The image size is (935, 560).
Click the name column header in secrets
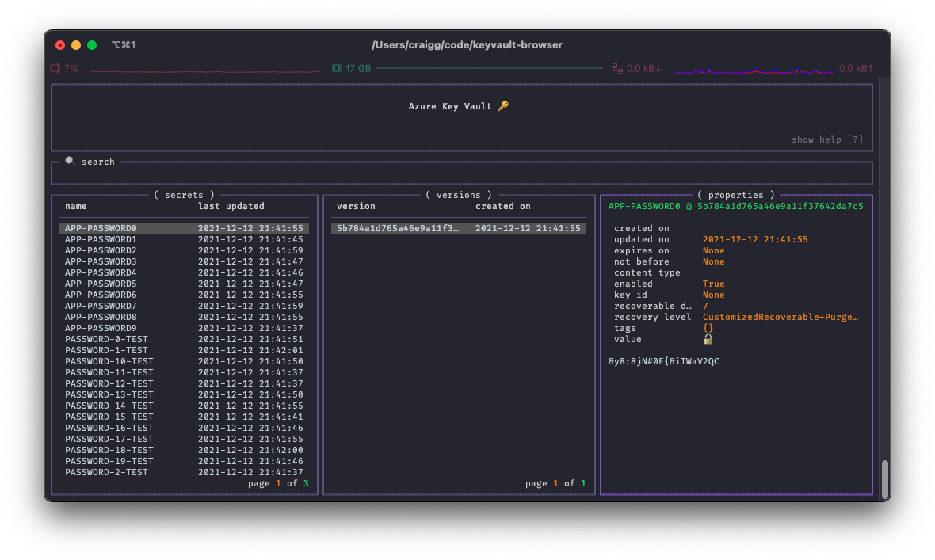click(x=76, y=206)
